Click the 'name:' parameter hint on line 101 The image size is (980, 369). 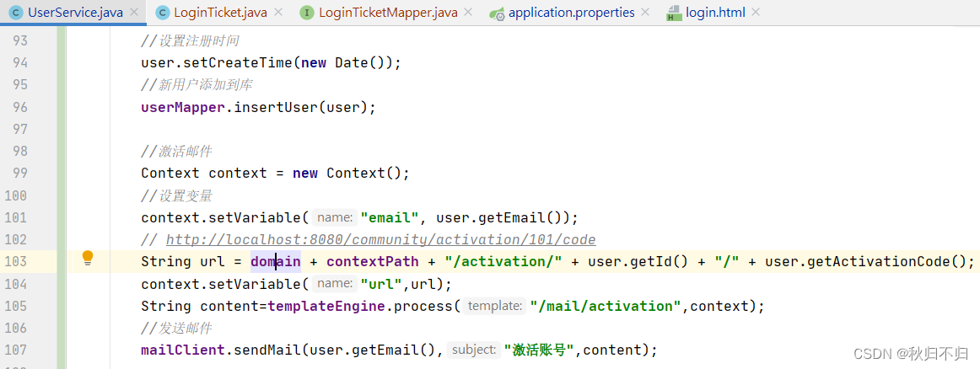point(335,217)
